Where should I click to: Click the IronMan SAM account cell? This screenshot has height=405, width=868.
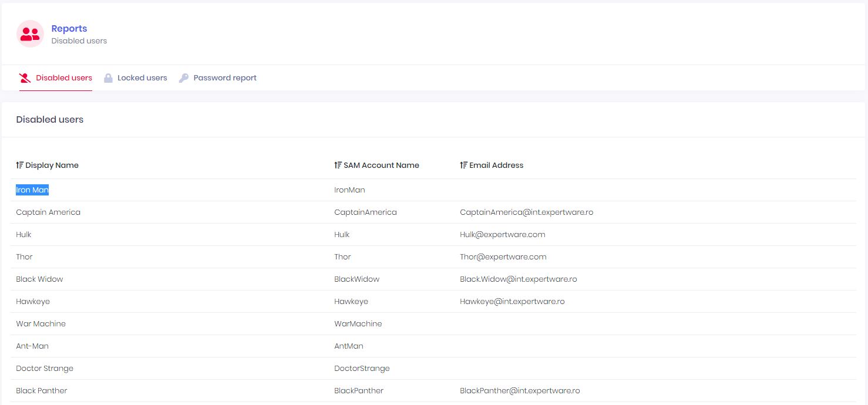[x=349, y=190]
